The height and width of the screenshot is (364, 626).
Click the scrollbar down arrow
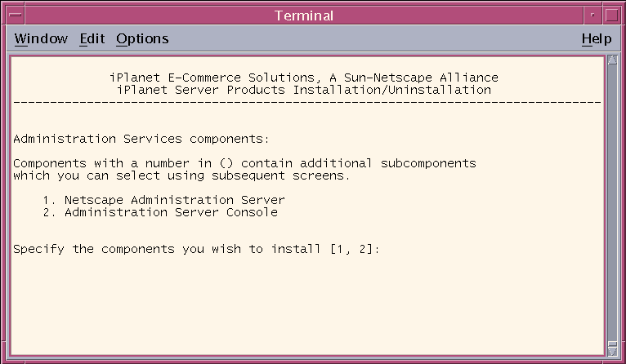[x=612, y=350]
